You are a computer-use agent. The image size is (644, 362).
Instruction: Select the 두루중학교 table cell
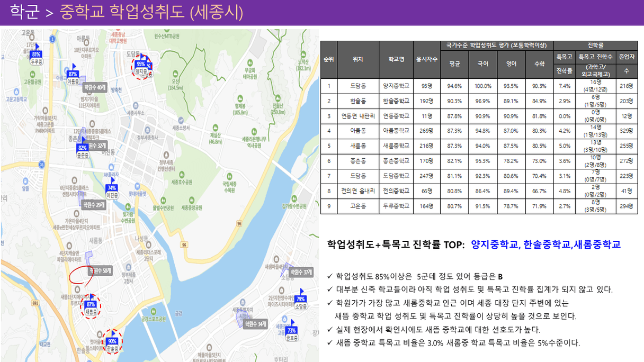point(396,206)
